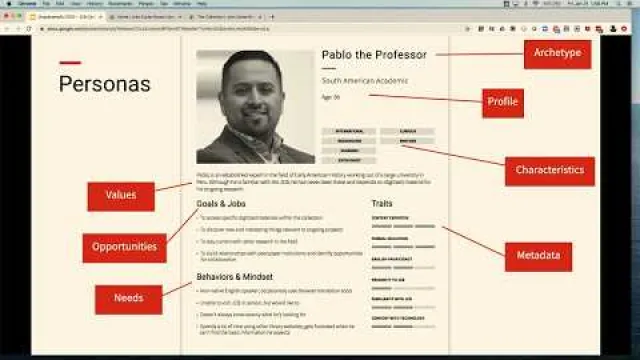This screenshot has height=360, width=640.
Task: Open the Apple menu
Action: pyautogui.click(x=9, y=4)
